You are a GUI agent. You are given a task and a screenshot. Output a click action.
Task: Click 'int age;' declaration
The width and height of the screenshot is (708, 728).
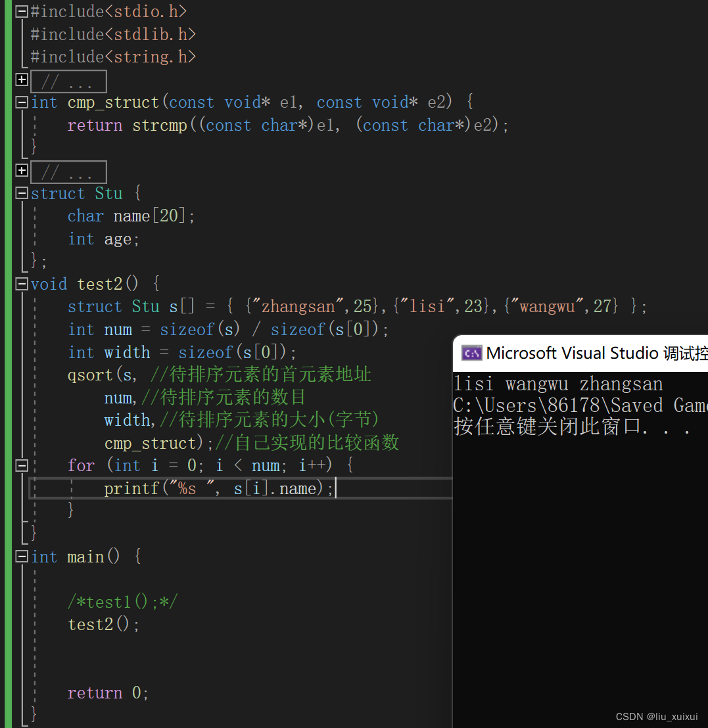click(x=103, y=239)
